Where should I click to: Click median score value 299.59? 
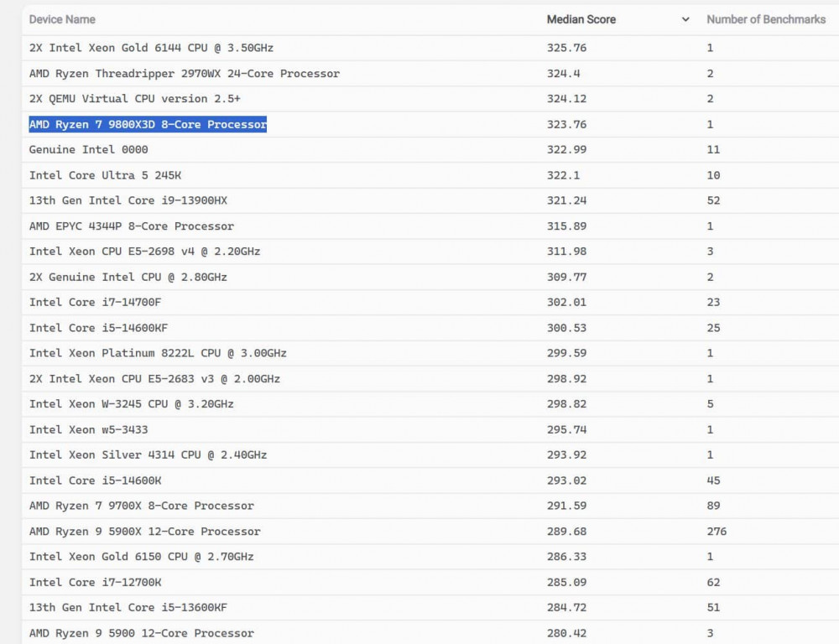566,353
